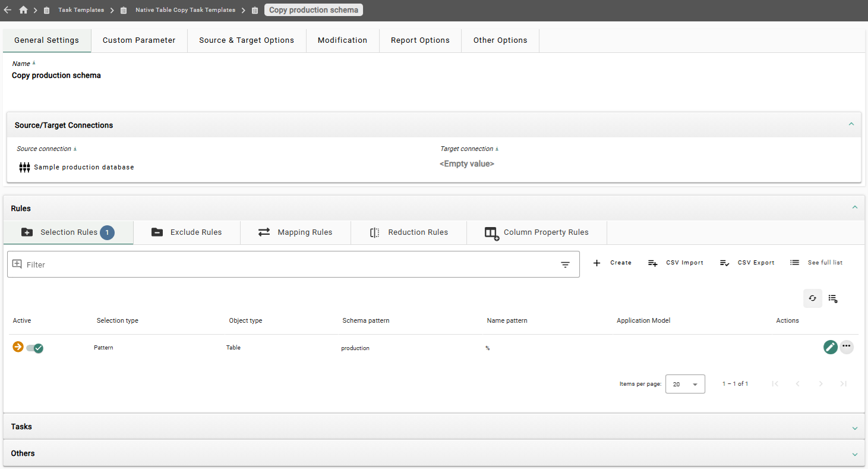
Task: Open Native Table Copy Task Templates breadcrumb link
Action: 185,10
